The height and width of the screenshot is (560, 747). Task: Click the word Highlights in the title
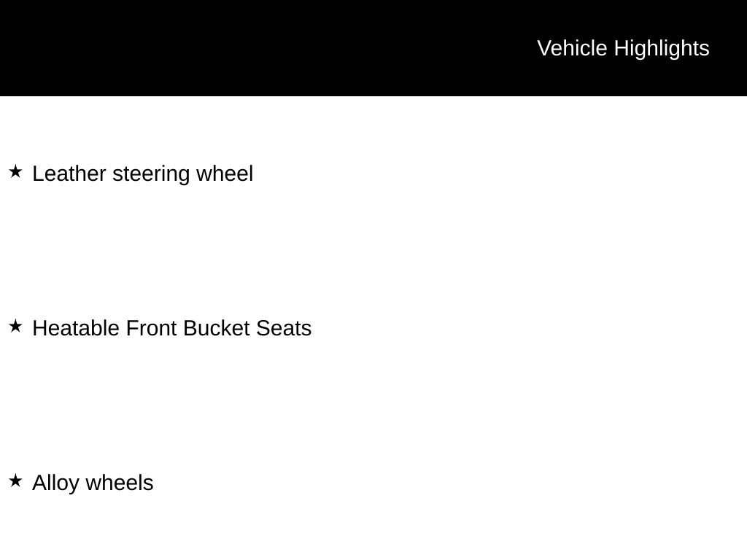pos(662,48)
